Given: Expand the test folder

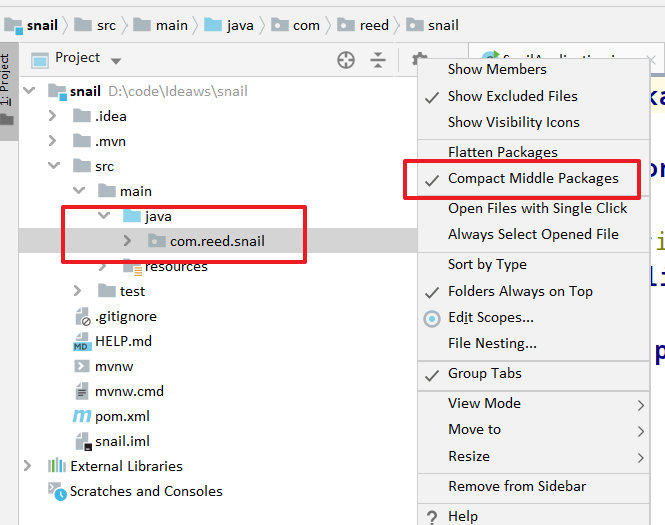Looking at the screenshot, I should click(x=78, y=291).
